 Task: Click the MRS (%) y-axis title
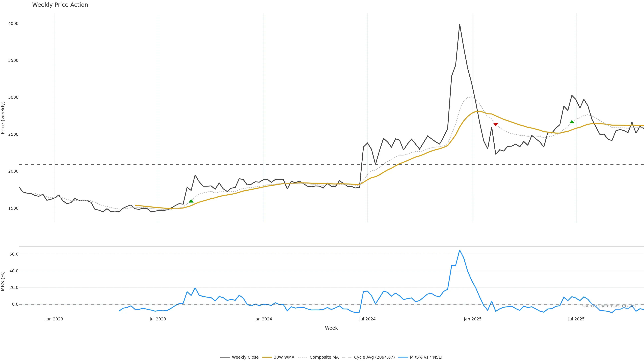pyautogui.click(x=3, y=281)
